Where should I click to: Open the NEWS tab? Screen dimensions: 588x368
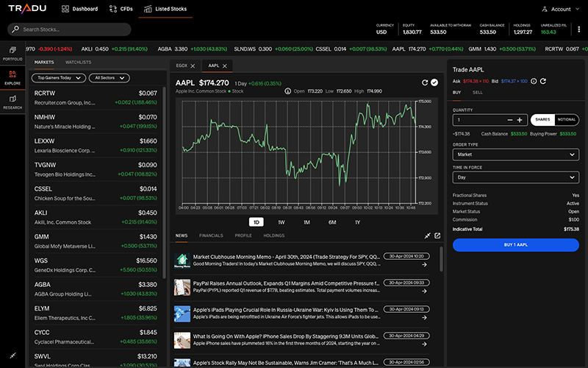click(x=182, y=236)
